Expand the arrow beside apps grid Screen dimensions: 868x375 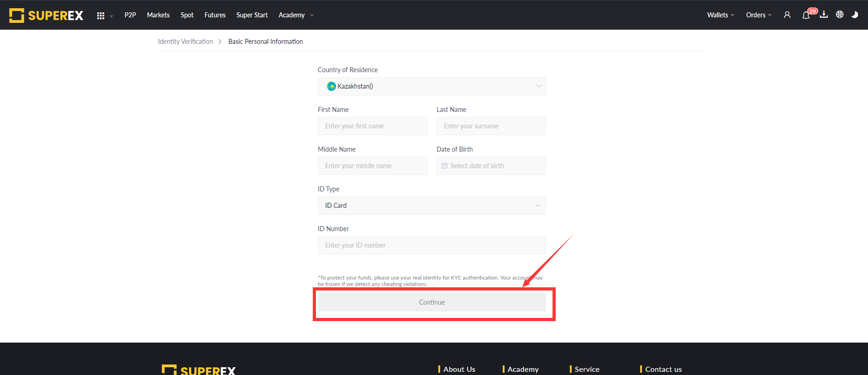coord(111,16)
